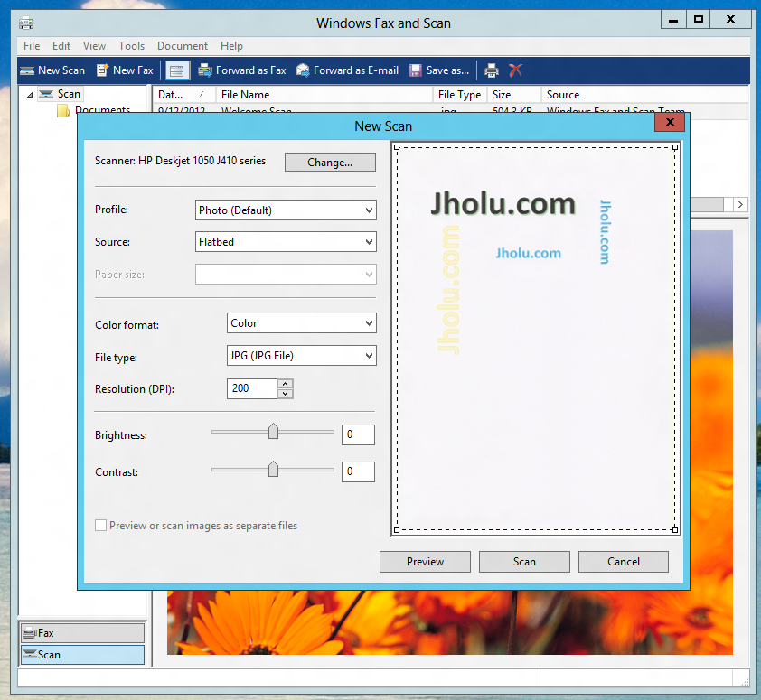Open the Help menu
Image resolution: width=761 pixels, height=700 pixels.
pyautogui.click(x=231, y=46)
